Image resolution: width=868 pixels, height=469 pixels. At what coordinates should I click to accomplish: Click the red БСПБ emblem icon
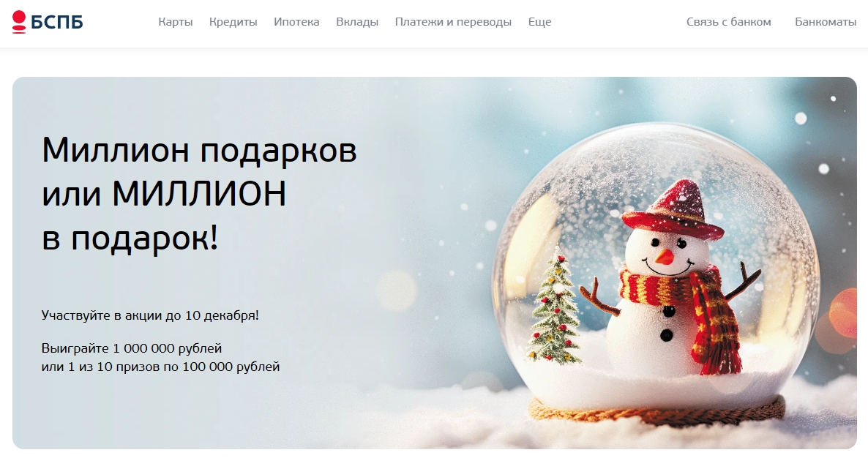click(x=19, y=22)
